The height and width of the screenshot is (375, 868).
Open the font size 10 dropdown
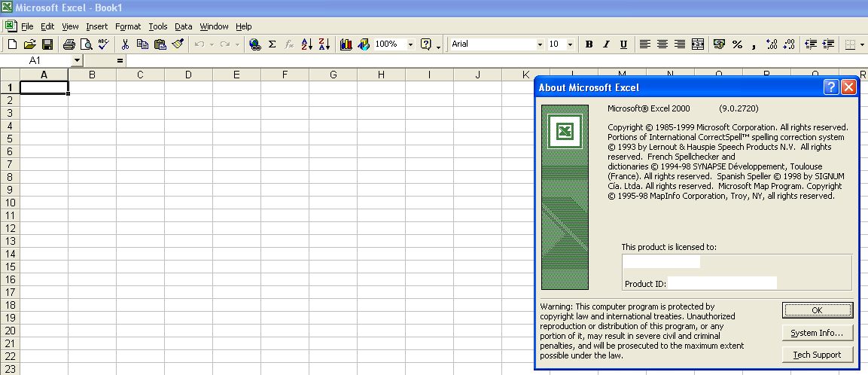[570, 44]
